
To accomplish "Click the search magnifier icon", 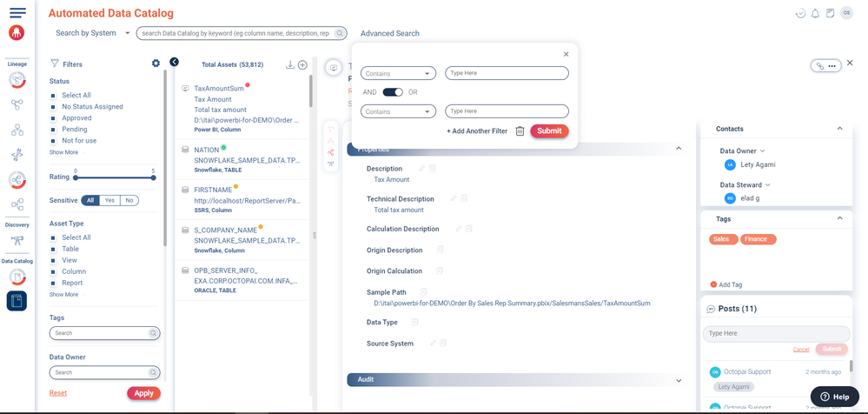I will point(340,33).
